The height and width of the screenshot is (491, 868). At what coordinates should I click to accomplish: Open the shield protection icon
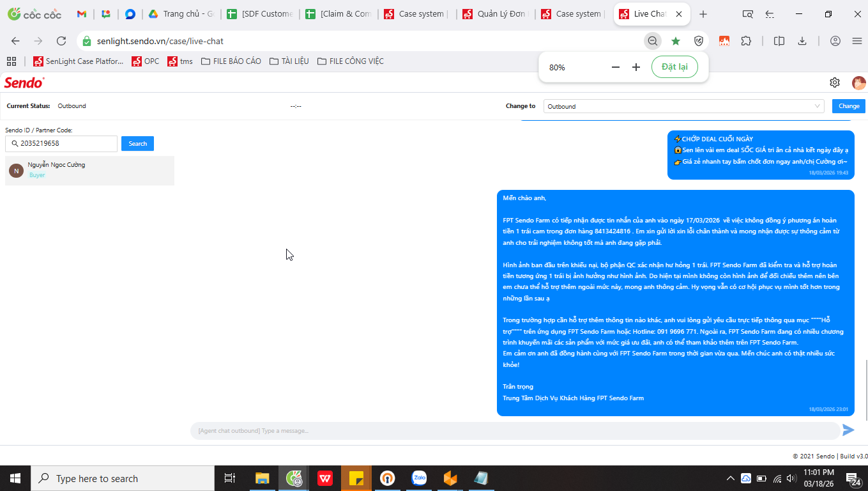[699, 41]
